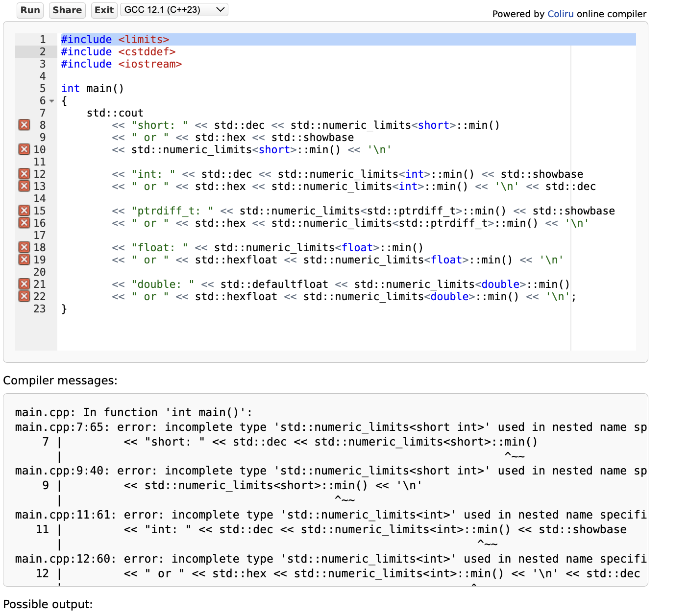The image size is (689, 616).
Task: Click the std::hex << std::showbase line
Action: click(x=233, y=137)
